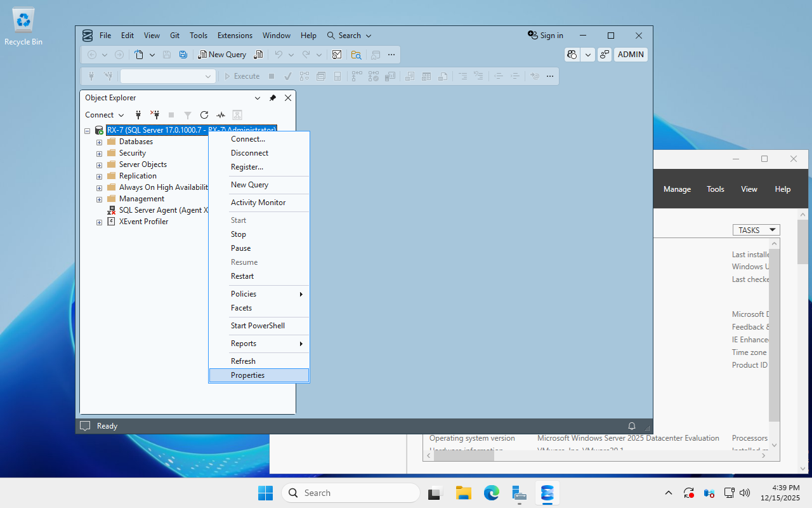Click the Windows taskbar search box
Image resolution: width=812 pixels, height=508 pixels.
(351, 493)
